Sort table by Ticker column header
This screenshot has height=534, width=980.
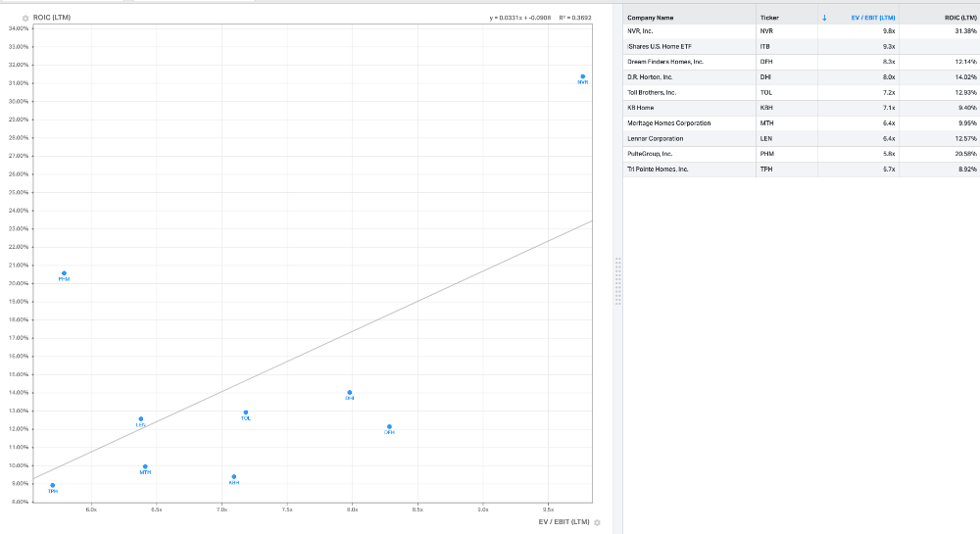(x=769, y=18)
